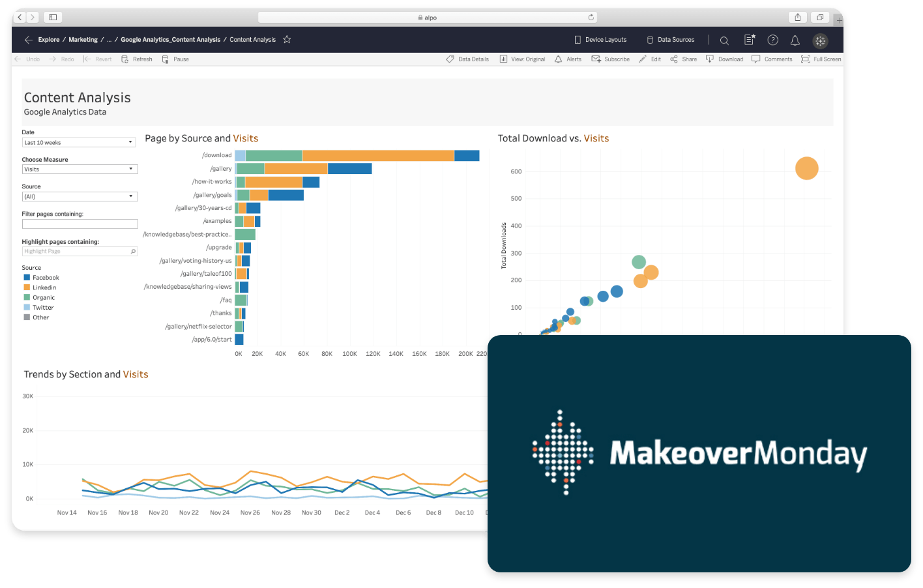Screen dimensions: 923x588
Task: Go to Marketing in the breadcrumb
Action: coord(83,40)
